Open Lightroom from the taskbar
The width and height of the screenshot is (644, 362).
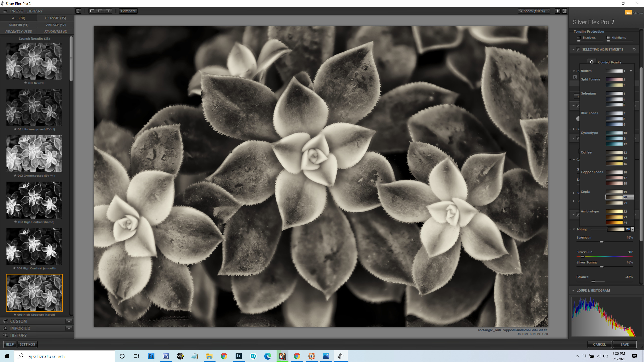click(x=238, y=356)
